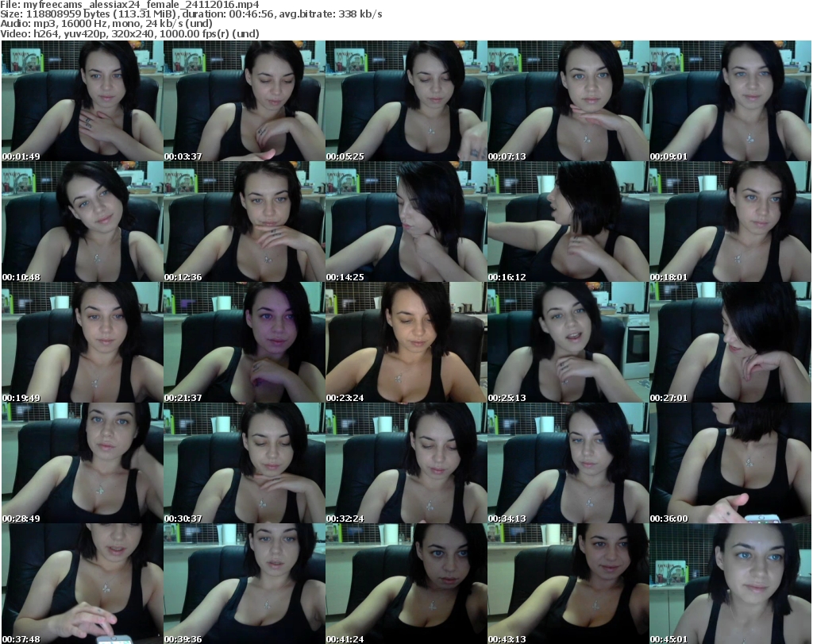Open the frame stamped 00:18:01
Screen dimensions: 813x644
[730, 222]
